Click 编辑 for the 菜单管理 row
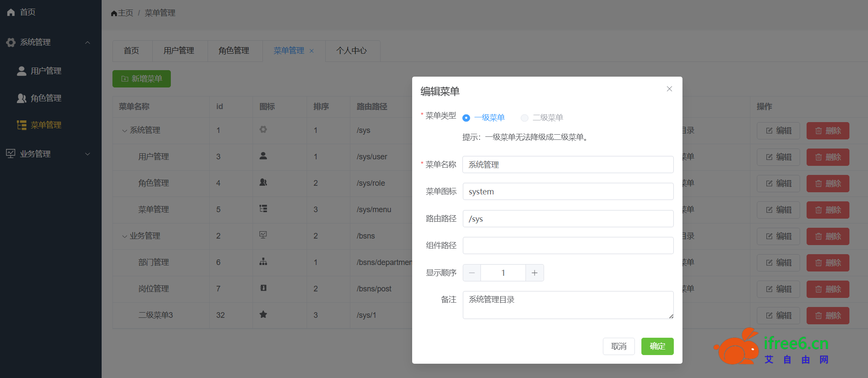 778,210
